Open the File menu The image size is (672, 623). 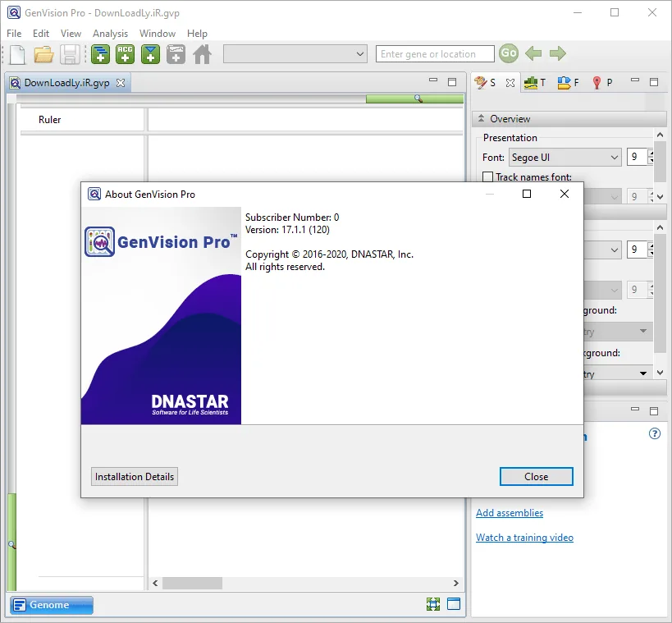[14, 34]
